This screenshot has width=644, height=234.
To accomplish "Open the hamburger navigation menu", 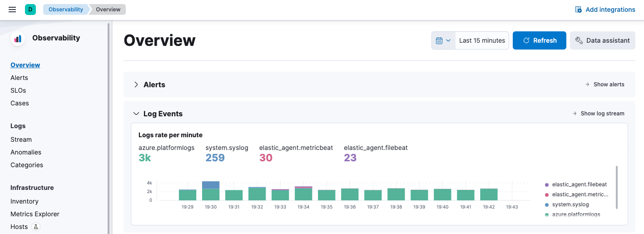I will (12, 10).
